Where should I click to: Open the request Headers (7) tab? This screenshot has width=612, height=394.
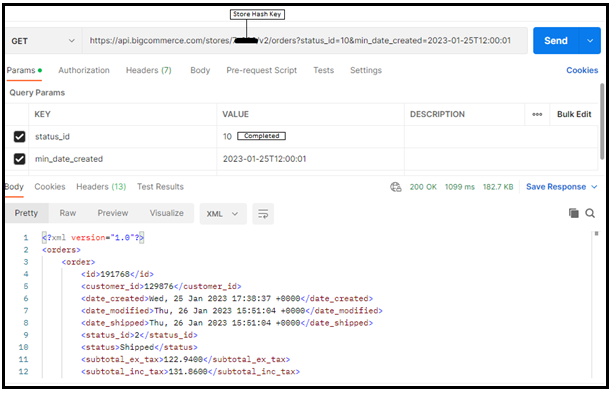point(148,70)
